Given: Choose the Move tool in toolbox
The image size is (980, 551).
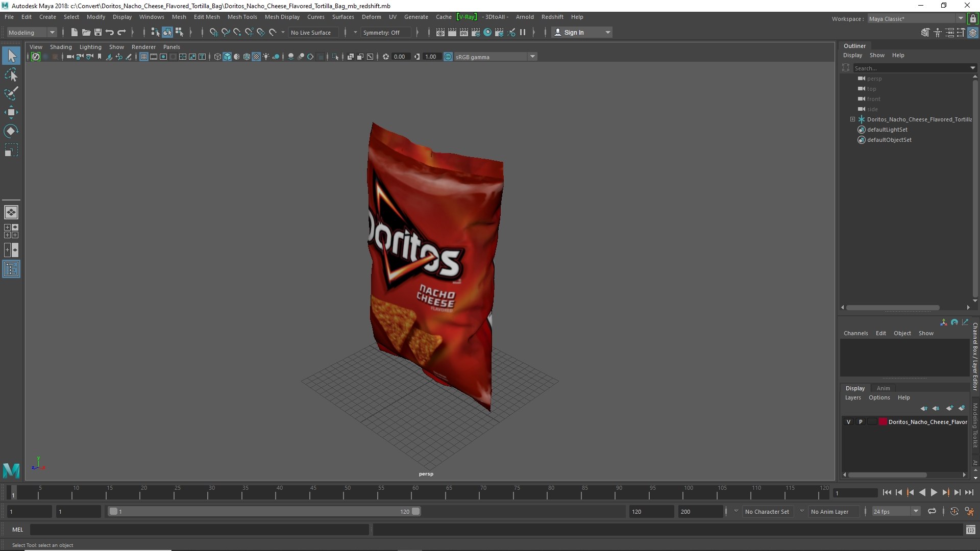Looking at the screenshot, I should tap(11, 112).
